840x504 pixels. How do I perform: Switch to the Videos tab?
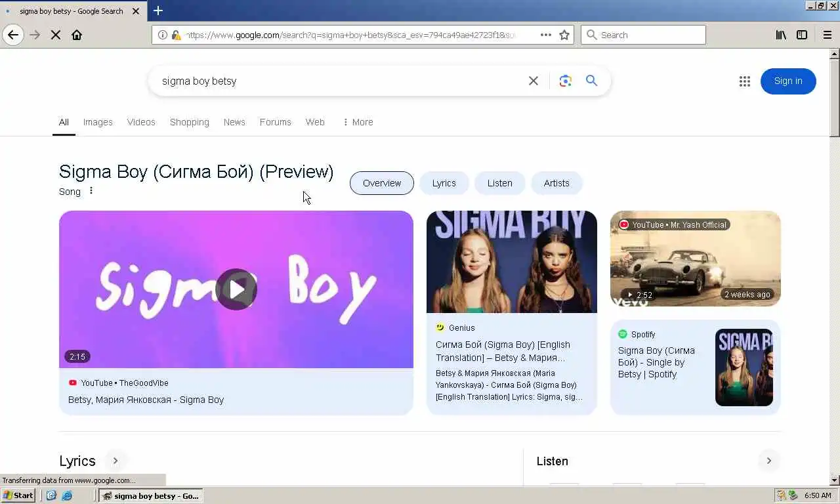pyautogui.click(x=141, y=122)
